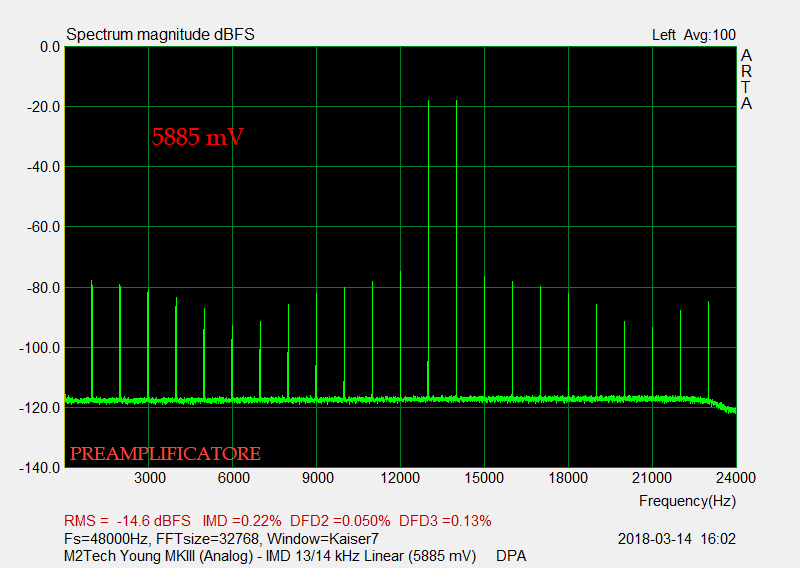This screenshot has width=800, height=568.
Task: Click the '0.0' y-axis label
Action: pyautogui.click(x=50, y=47)
